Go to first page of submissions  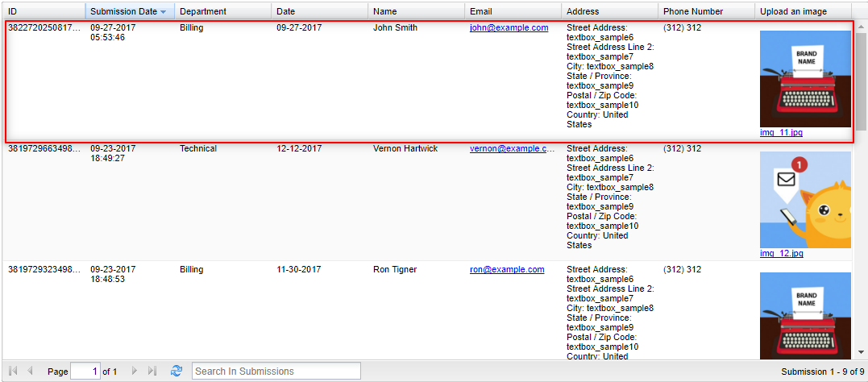tap(14, 371)
